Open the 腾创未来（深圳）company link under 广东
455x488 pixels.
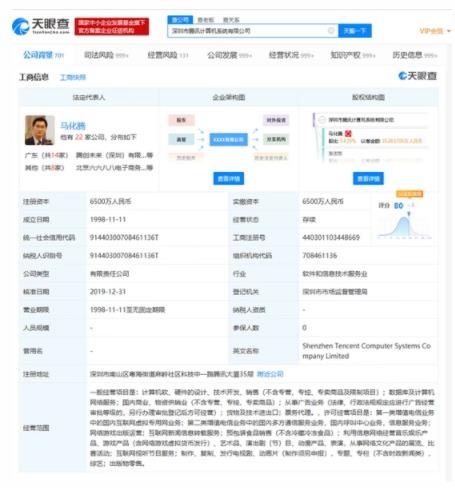click(x=114, y=155)
